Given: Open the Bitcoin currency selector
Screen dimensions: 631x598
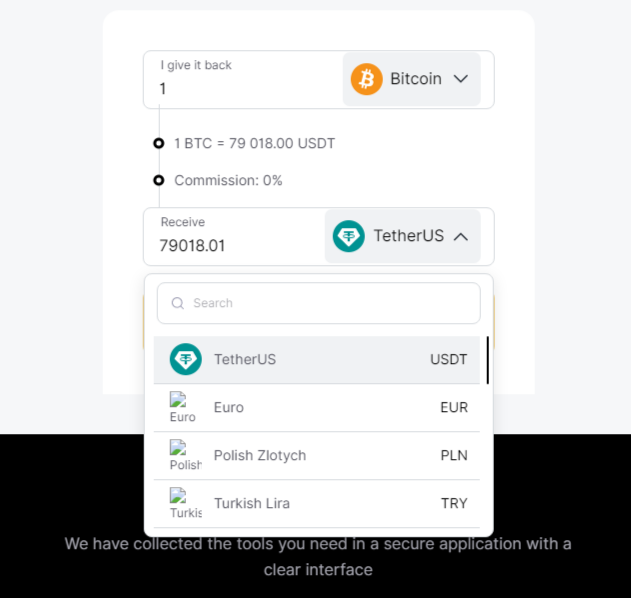Looking at the screenshot, I should coord(412,79).
